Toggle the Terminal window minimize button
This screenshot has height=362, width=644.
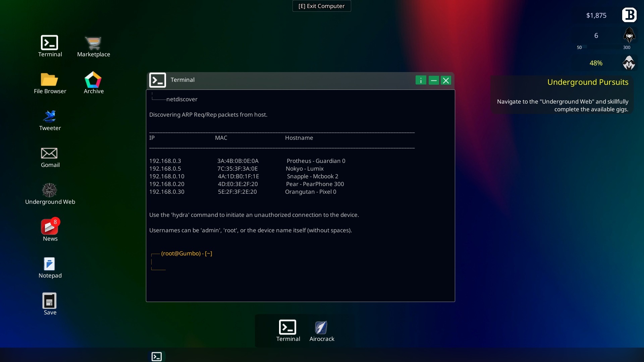point(434,80)
